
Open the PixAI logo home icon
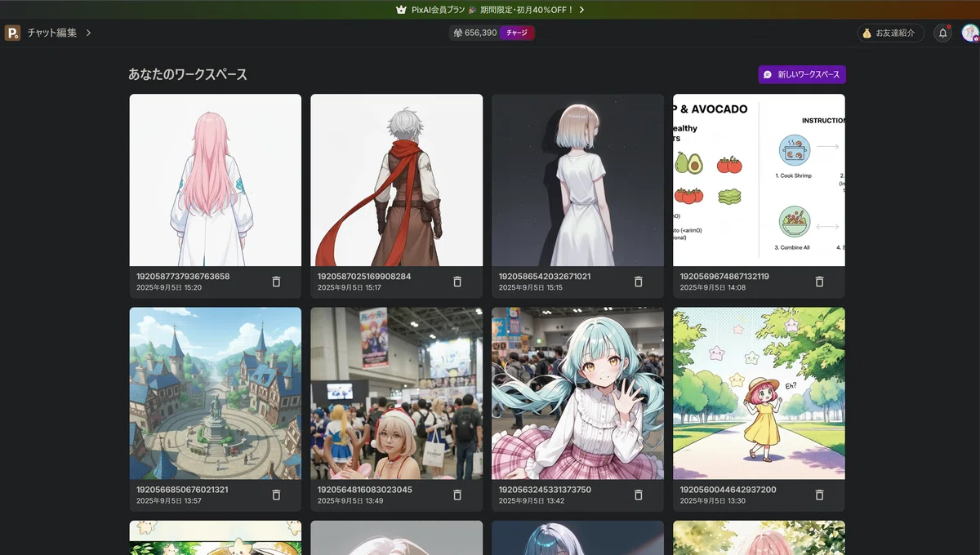pos(12,33)
